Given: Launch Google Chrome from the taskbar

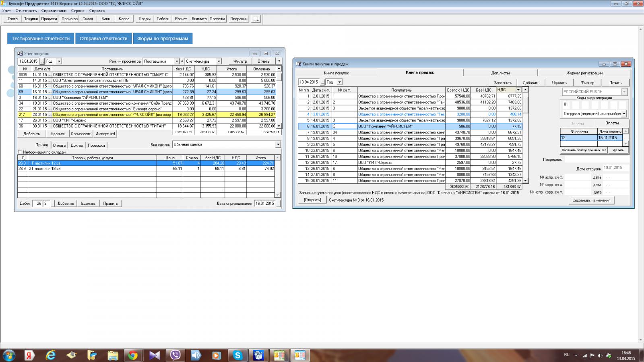Looking at the screenshot, I should 133,355.
